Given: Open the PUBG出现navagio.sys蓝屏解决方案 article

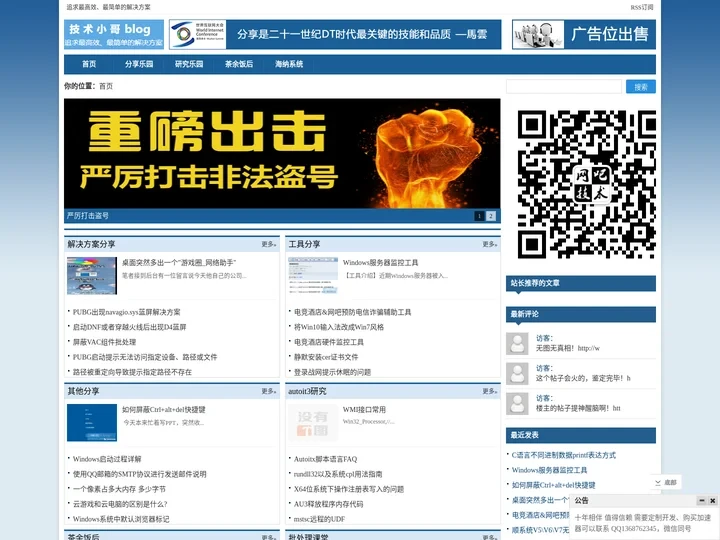Looking at the screenshot, I should [x=127, y=312].
